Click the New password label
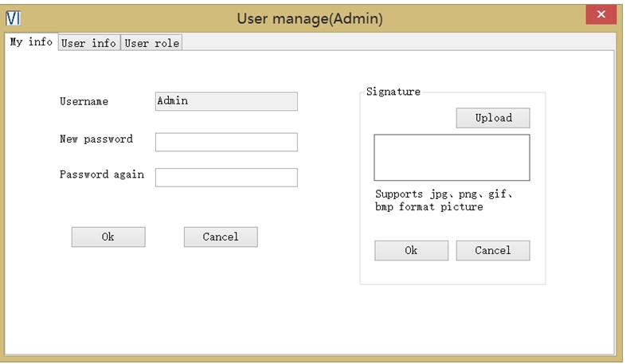Viewport: 626px width, 364px height. pos(96,139)
